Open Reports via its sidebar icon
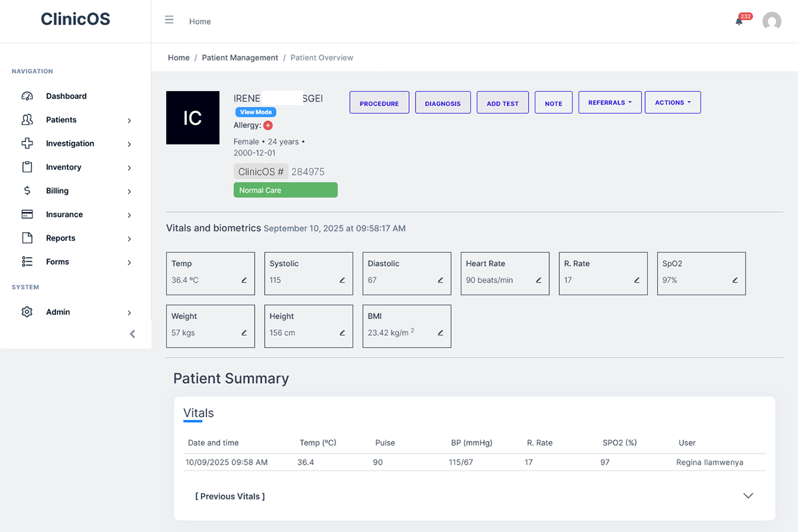The image size is (798, 532). coord(27,238)
